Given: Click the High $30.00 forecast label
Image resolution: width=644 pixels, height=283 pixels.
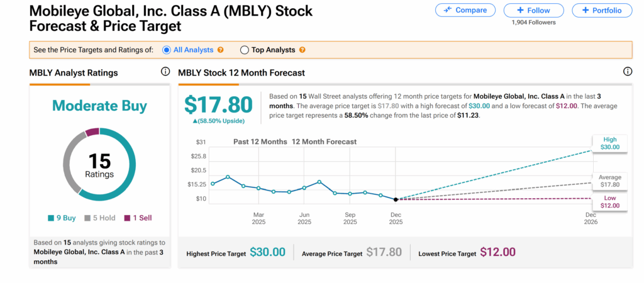Looking at the screenshot, I should click(609, 143).
